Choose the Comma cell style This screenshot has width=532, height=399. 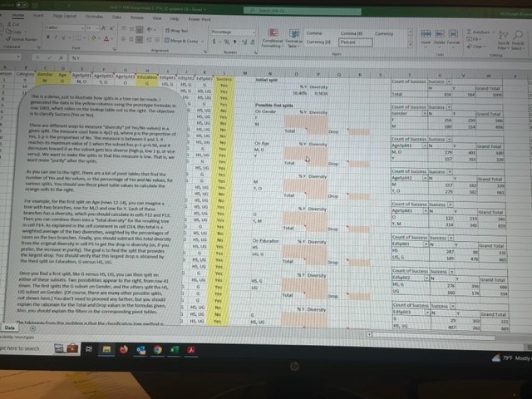point(314,33)
